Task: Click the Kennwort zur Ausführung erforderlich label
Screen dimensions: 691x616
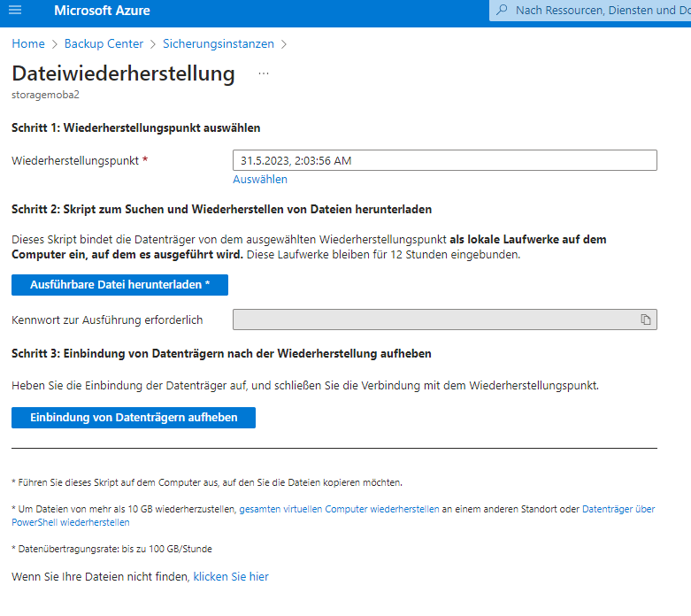Action: (x=107, y=320)
